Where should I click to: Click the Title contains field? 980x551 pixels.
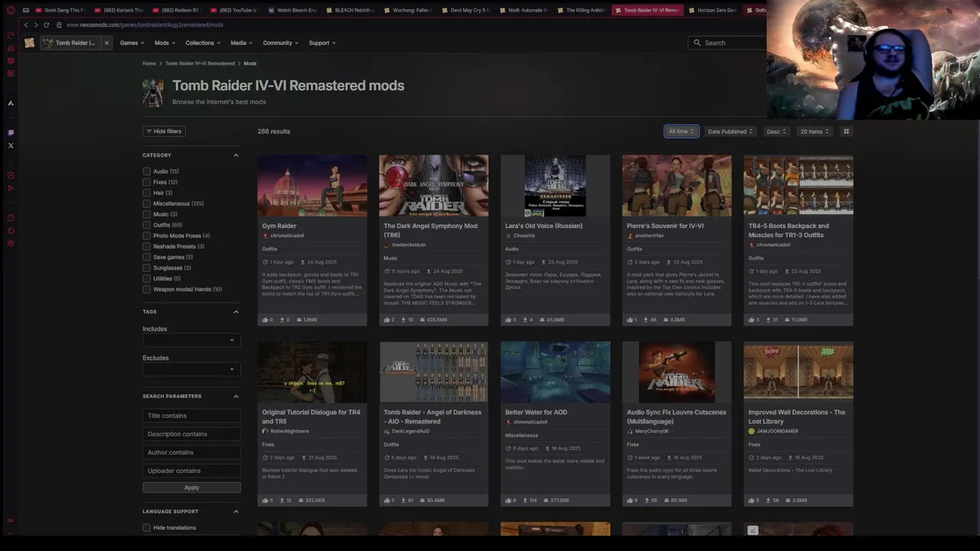(191, 416)
